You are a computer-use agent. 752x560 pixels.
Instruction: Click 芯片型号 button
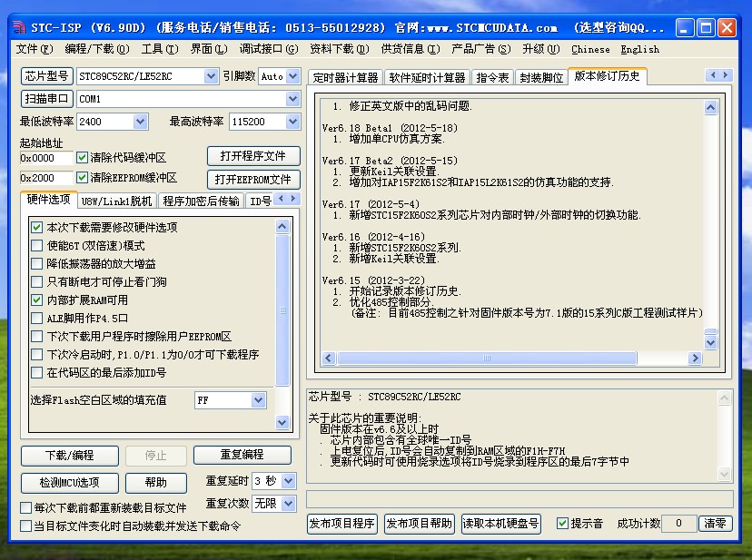[47, 75]
